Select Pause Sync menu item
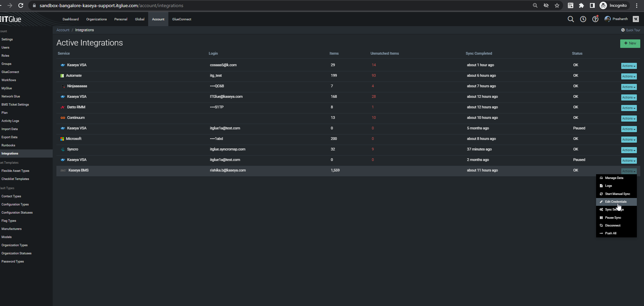 click(616, 218)
